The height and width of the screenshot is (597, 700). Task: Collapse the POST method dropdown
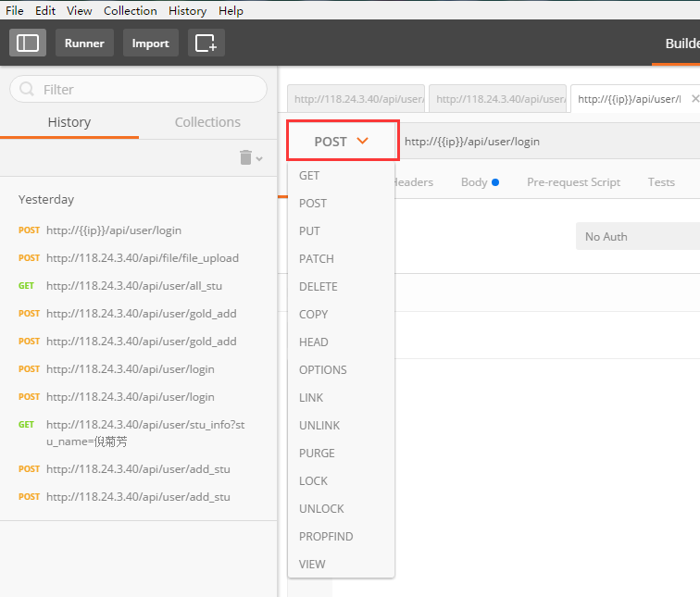click(342, 142)
